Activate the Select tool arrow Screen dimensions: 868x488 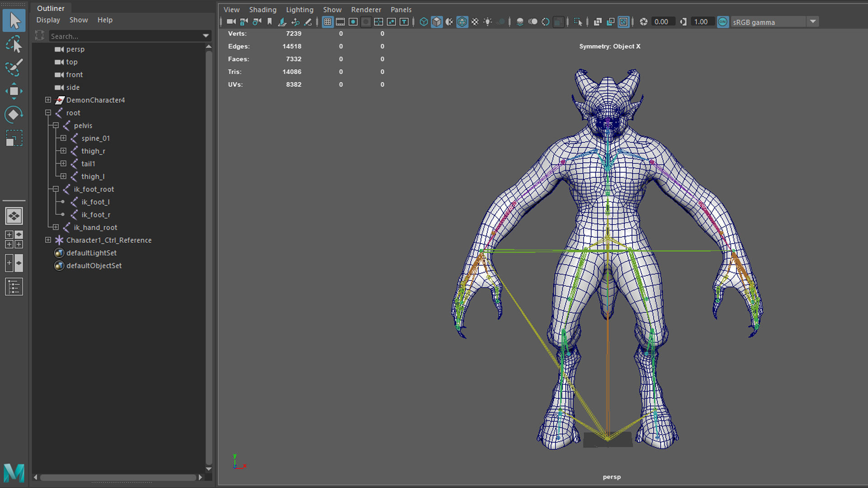point(14,21)
